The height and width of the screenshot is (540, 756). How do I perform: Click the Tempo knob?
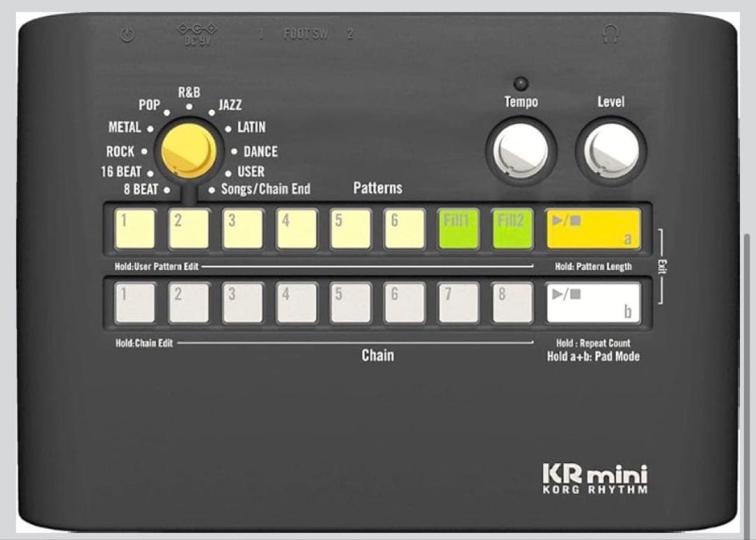[521, 151]
